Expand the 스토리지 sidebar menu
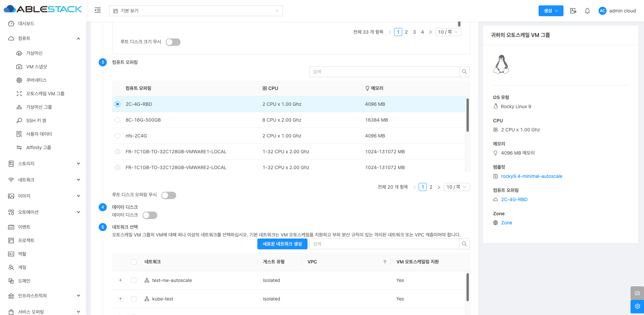Viewport: 644px width, 315px height. (44, 164)
